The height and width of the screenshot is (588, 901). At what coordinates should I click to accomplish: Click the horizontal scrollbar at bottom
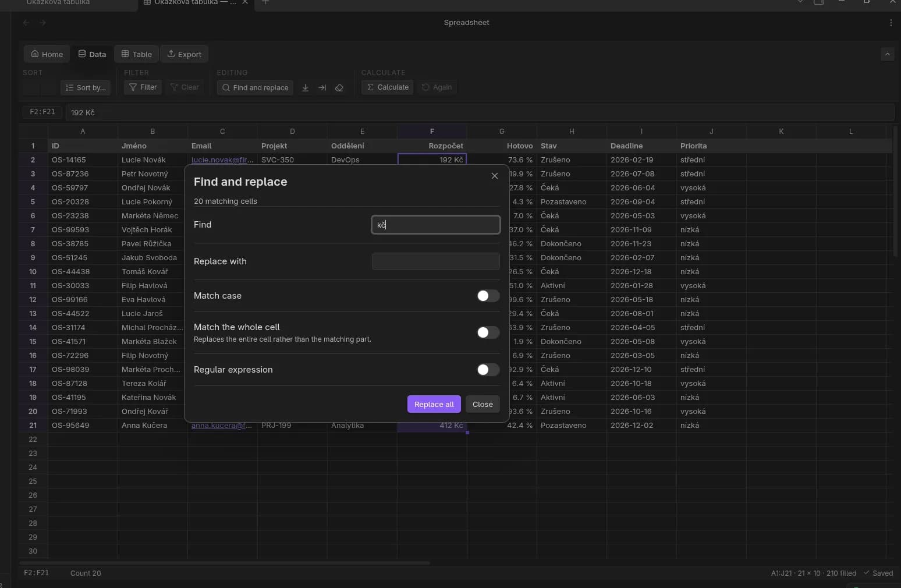[x=225, y=563]
